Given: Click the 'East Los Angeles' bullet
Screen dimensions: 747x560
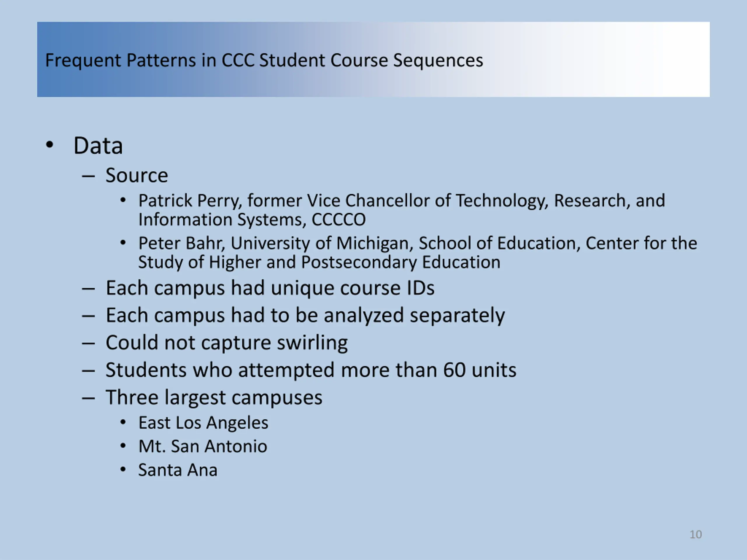Looking at the screenshot, I should coord(203,423).
